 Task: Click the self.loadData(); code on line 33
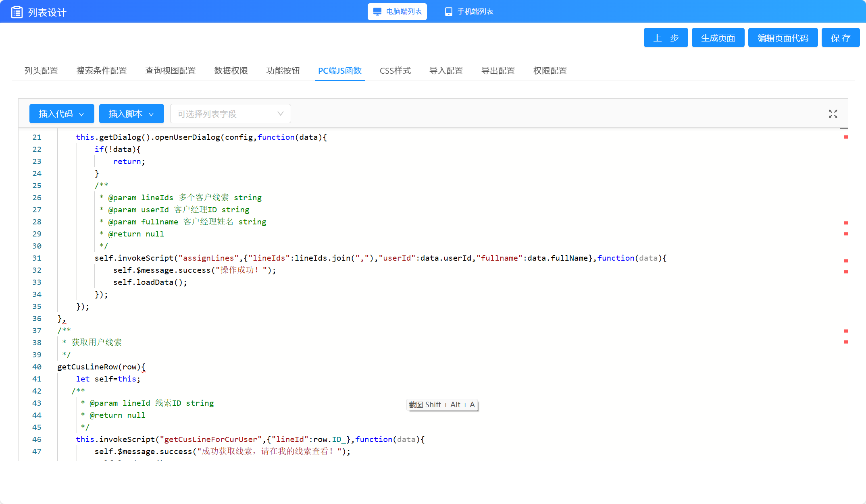coord(150,282)
